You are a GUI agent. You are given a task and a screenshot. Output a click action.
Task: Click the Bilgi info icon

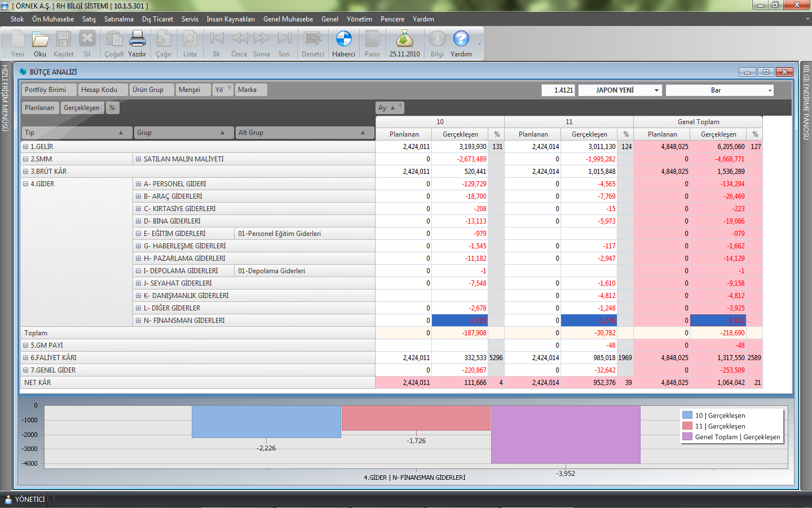(437, 40)
